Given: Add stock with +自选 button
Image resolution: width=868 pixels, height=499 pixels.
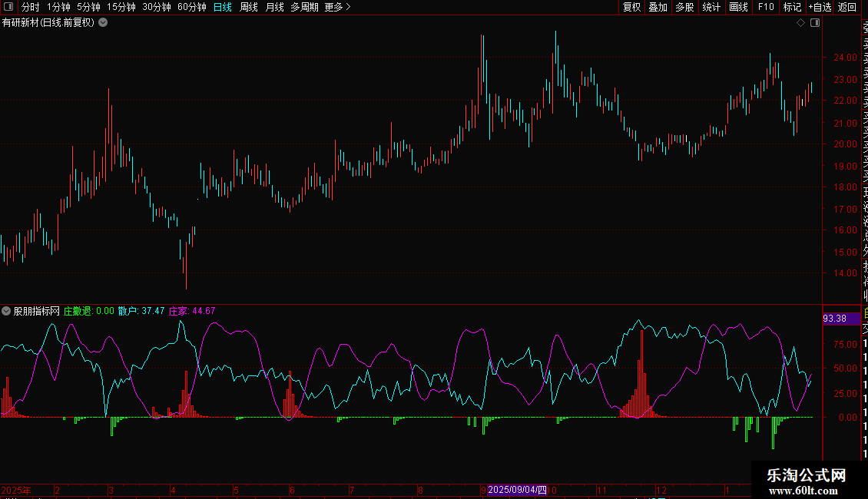Looking at the screenshot, I should tap(820, 7).
